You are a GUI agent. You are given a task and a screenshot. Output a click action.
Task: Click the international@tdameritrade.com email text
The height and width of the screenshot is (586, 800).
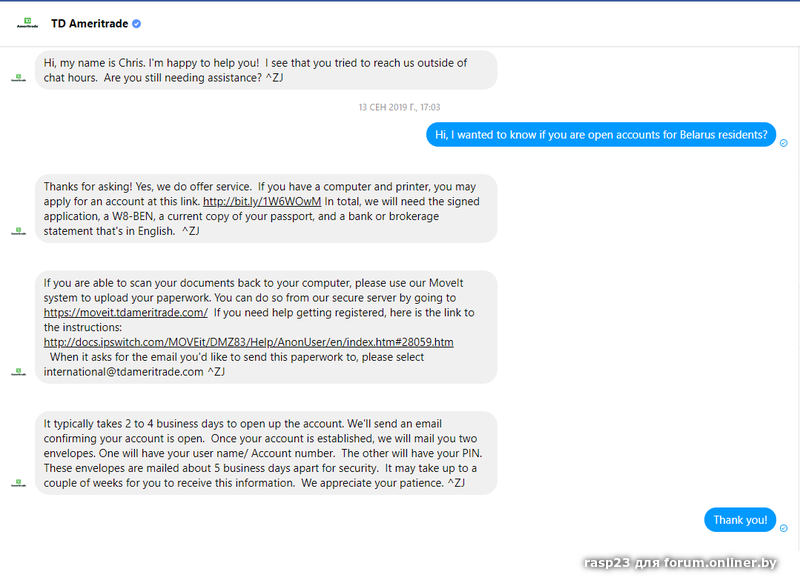click(x=123, y=372)
